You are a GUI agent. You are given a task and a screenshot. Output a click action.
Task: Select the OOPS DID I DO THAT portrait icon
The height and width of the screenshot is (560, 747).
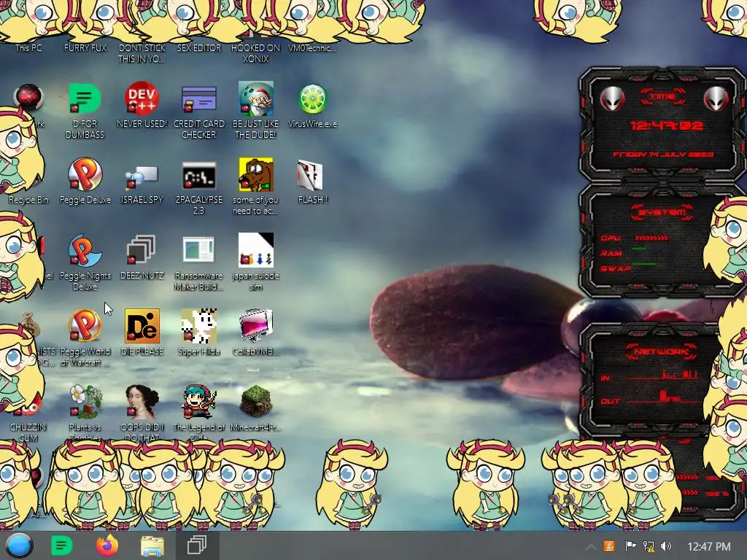(142, 402)
